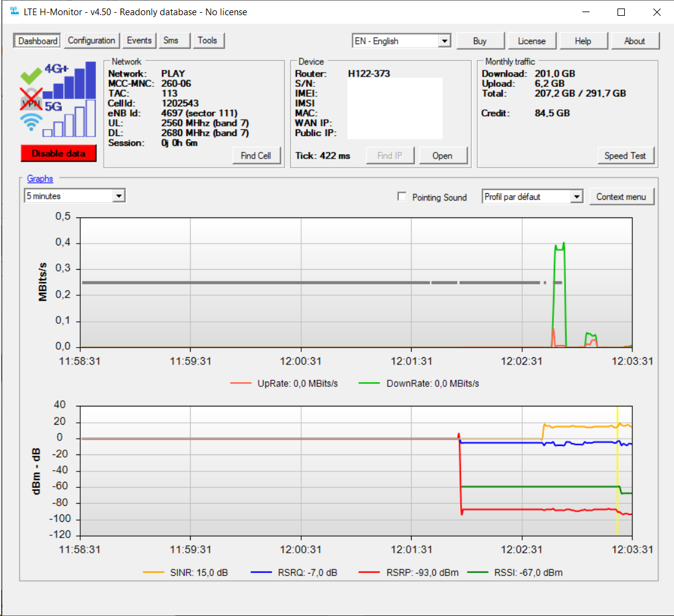Screen dimensions: 674x616
Task: Click the 'RSRQ: -7,0 dB' legend label
Action: [308, 572]
